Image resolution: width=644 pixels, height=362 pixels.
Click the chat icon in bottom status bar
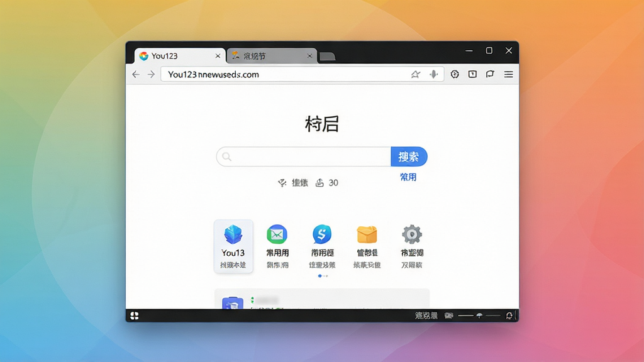click(x=449, y=315)
